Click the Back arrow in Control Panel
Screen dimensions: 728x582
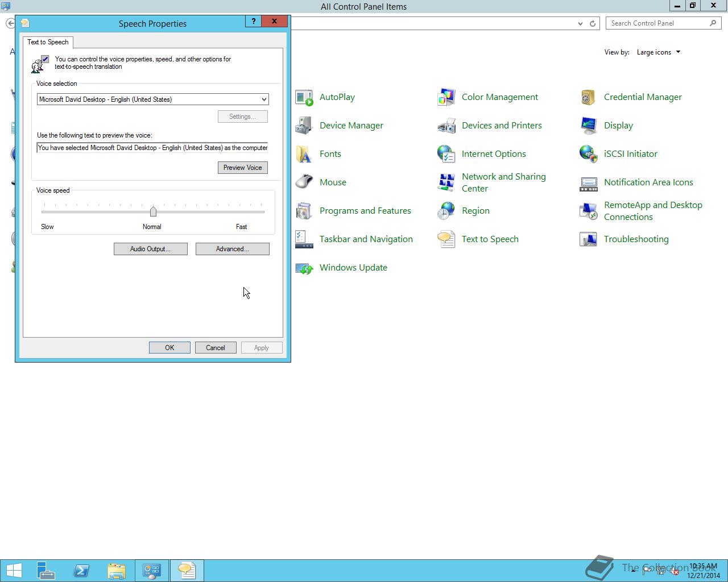10,23
